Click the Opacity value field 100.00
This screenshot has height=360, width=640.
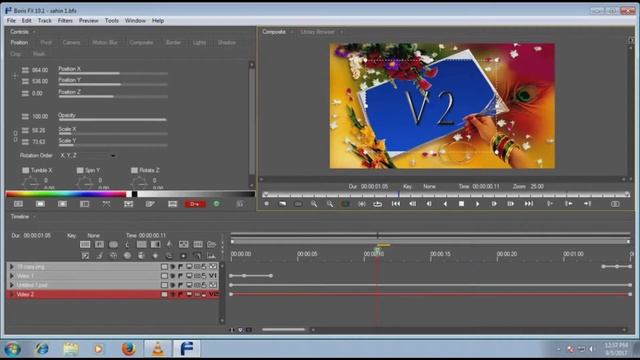[x=40, y=116]
